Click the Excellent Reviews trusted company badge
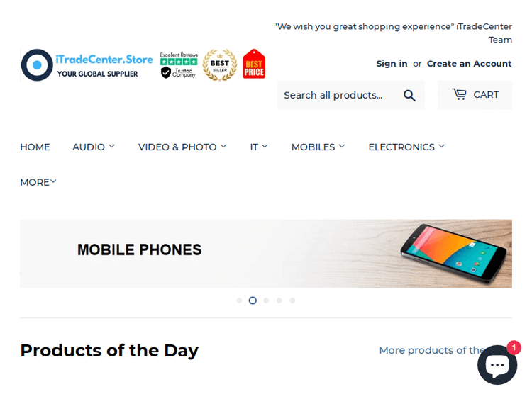Screen dimensions: 532x399 (x=179, y=65)
